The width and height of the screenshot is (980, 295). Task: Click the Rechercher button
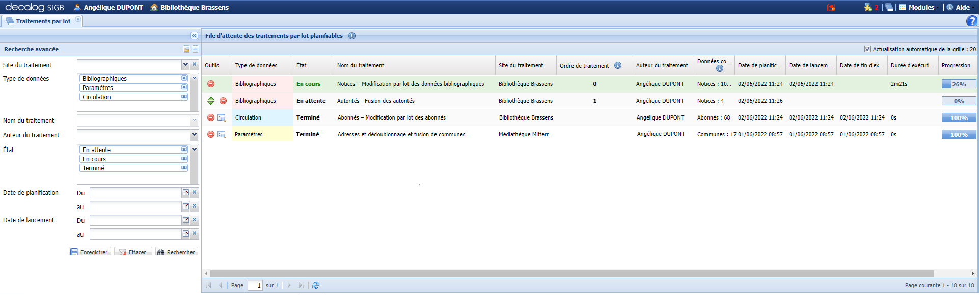[177, 252]
